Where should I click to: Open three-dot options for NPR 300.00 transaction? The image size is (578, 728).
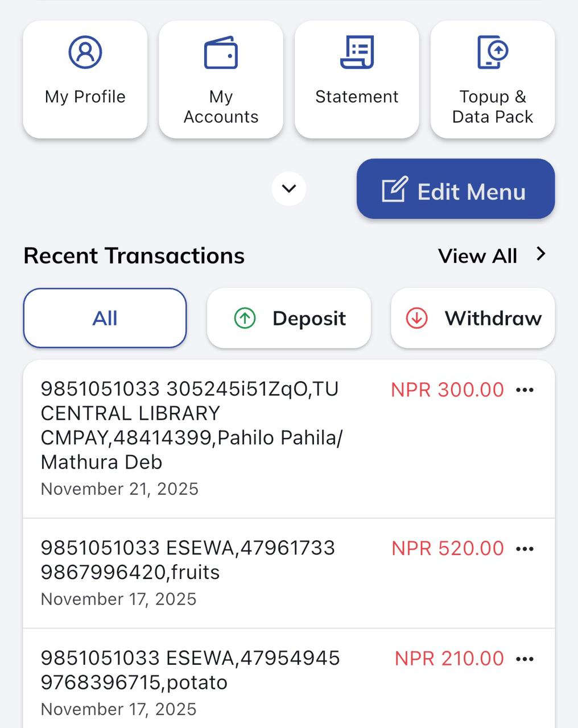click(x=525, y=390)
